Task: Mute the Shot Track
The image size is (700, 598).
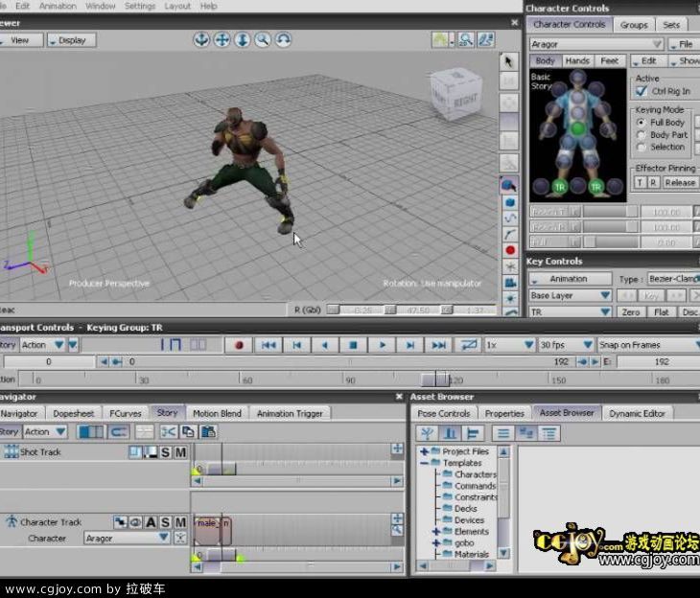Action: (180, 452)
